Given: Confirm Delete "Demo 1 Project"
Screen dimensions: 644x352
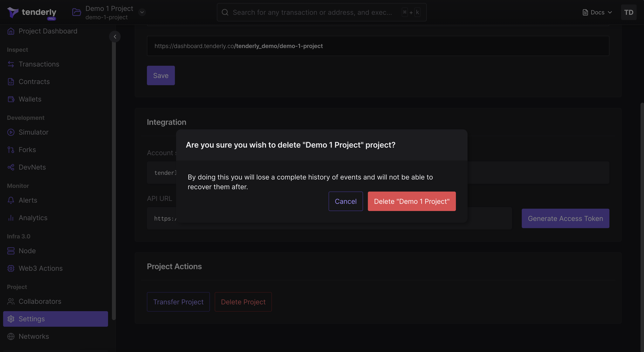Looking at the screenshot, I should (x=412, y=201).
